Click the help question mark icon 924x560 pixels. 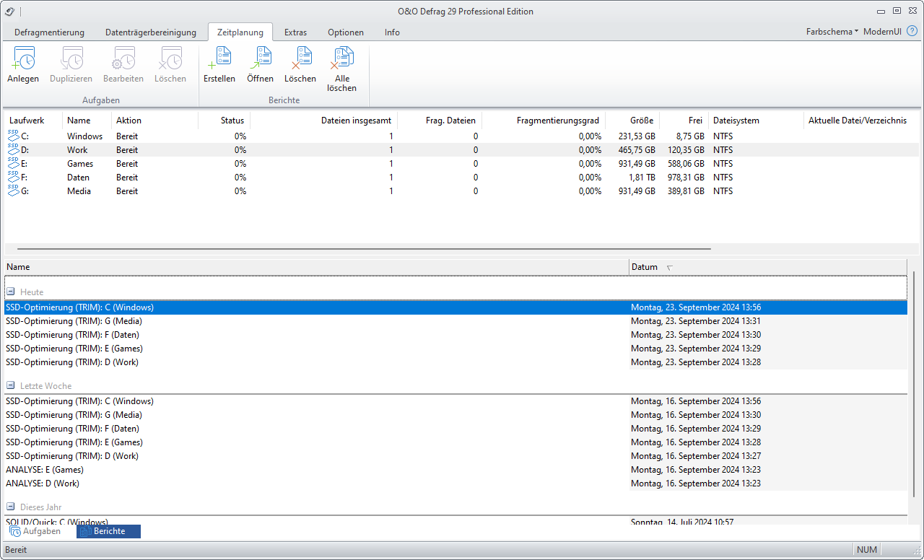coord(912,31)
